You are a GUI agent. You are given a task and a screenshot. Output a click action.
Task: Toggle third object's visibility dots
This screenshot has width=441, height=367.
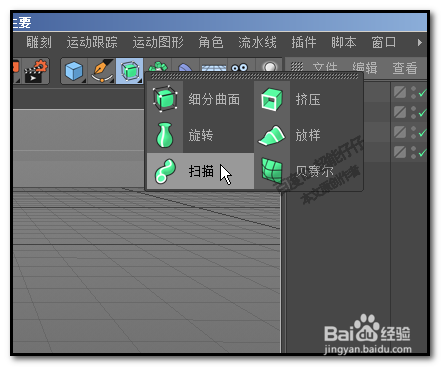(x=413, y=132)
